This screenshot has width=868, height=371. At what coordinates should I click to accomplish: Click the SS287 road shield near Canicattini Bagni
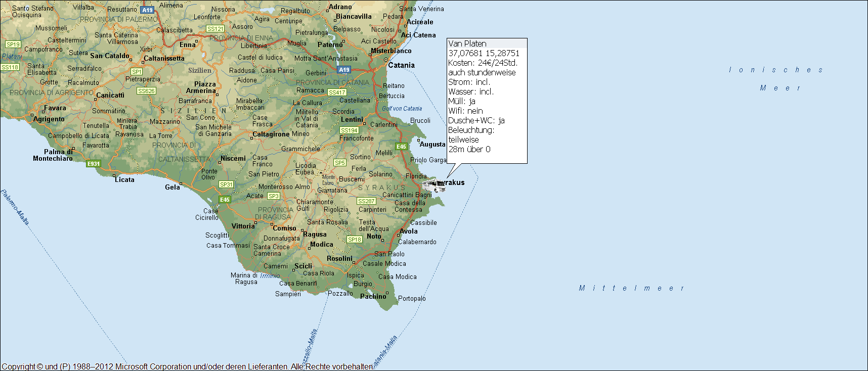pos(366,201)
